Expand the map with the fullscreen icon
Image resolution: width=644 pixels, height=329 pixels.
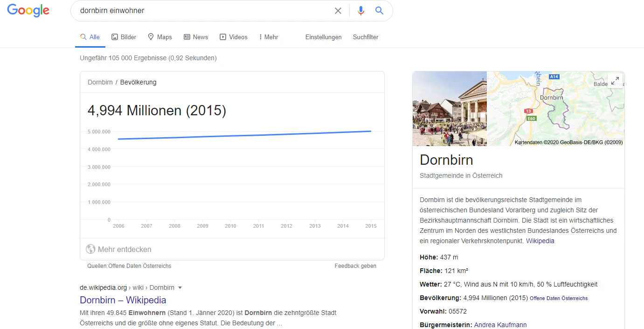[x=615, y=80]
